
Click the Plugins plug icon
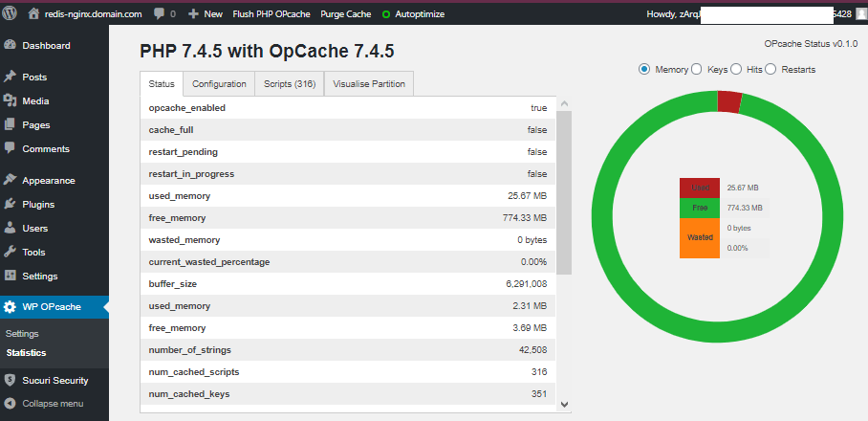coord(10,204)
